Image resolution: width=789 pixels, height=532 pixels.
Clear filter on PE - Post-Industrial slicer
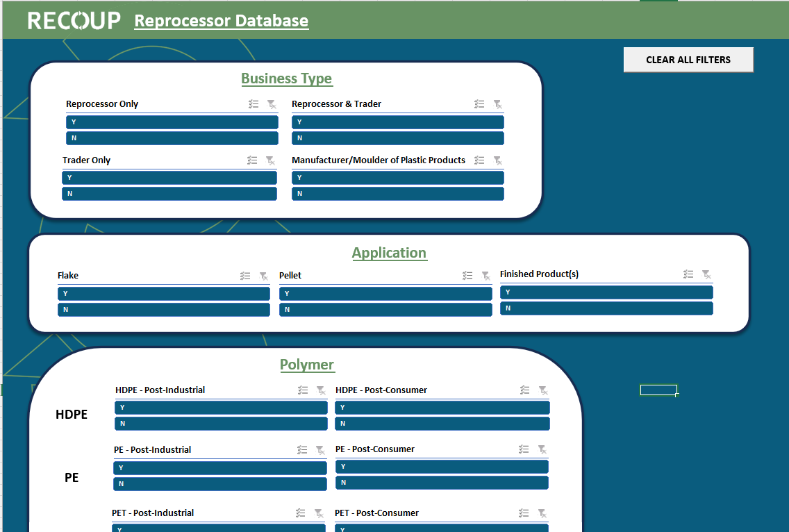coord(321,449)
